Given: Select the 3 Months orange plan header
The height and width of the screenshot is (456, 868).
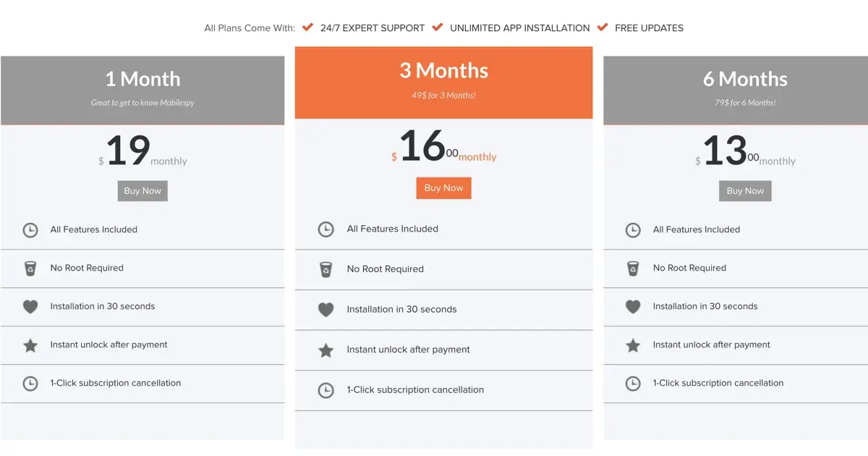Looking at the screenshot, I should pyautogui.click(x=443, y=83).
